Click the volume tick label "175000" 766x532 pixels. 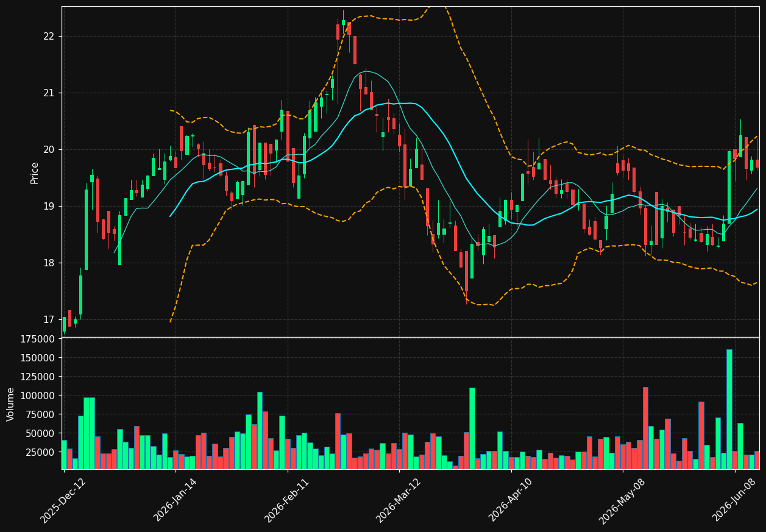(38, 339)
